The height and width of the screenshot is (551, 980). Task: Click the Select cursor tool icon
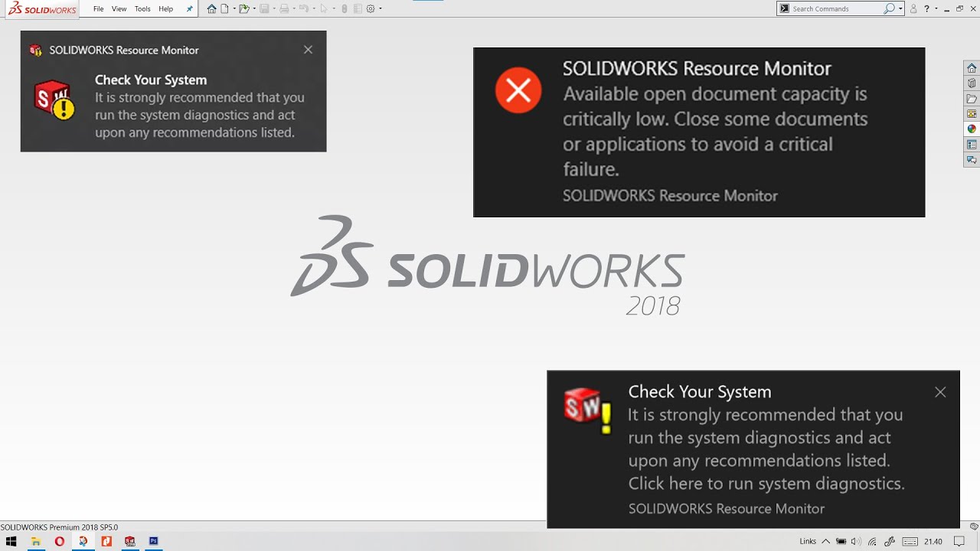[x=324, y=8]
